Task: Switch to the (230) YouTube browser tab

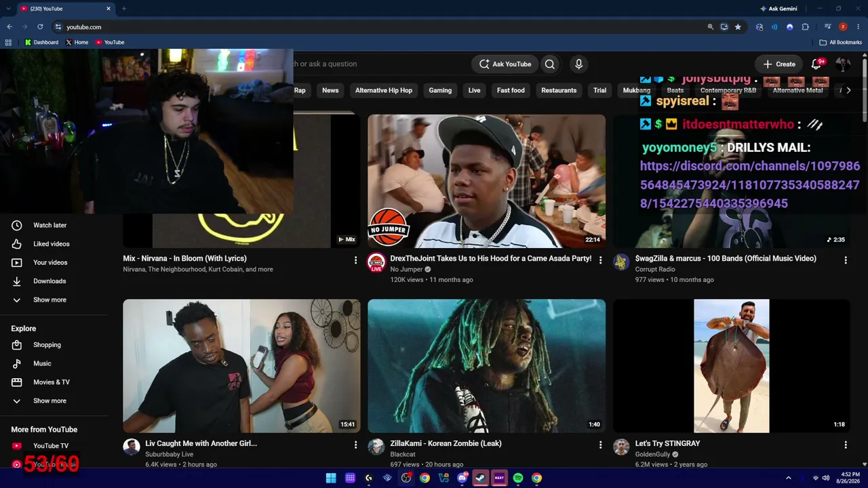Action: pos(64,8)
